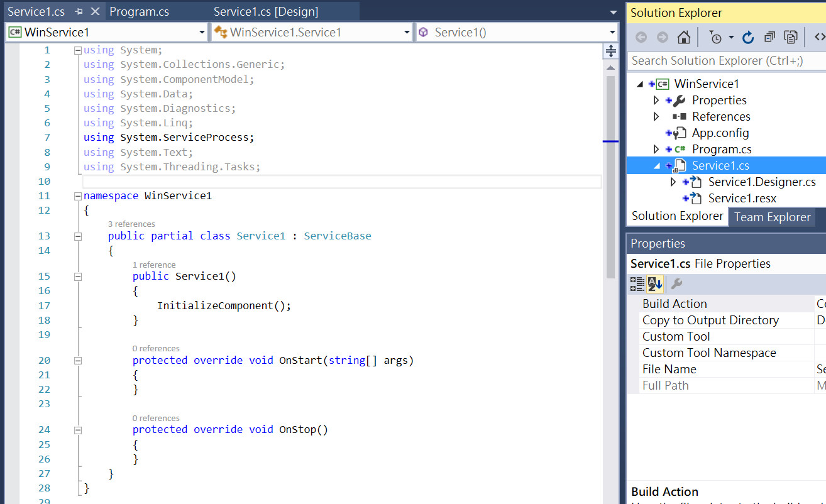The height and width of the screenshot is (504, 826).
Task: Click '0 references' above OnStart
Action: pos(156,348)
